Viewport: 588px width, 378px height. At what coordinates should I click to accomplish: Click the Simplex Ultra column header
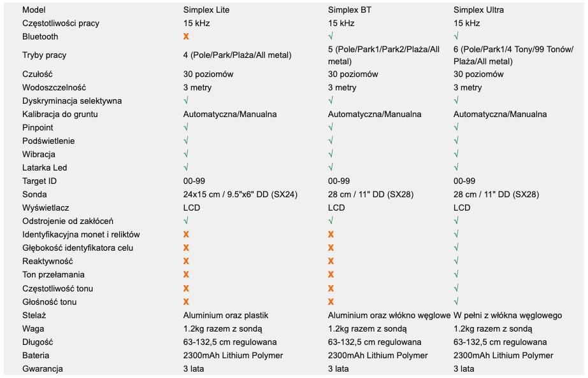point(478,10)
